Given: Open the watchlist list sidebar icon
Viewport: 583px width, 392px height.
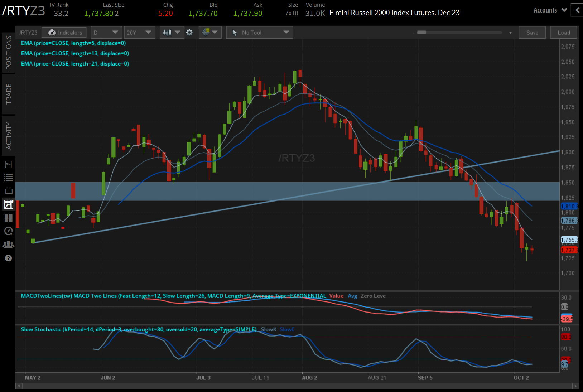Looking at the screenshot, I should tap(8, 177).
